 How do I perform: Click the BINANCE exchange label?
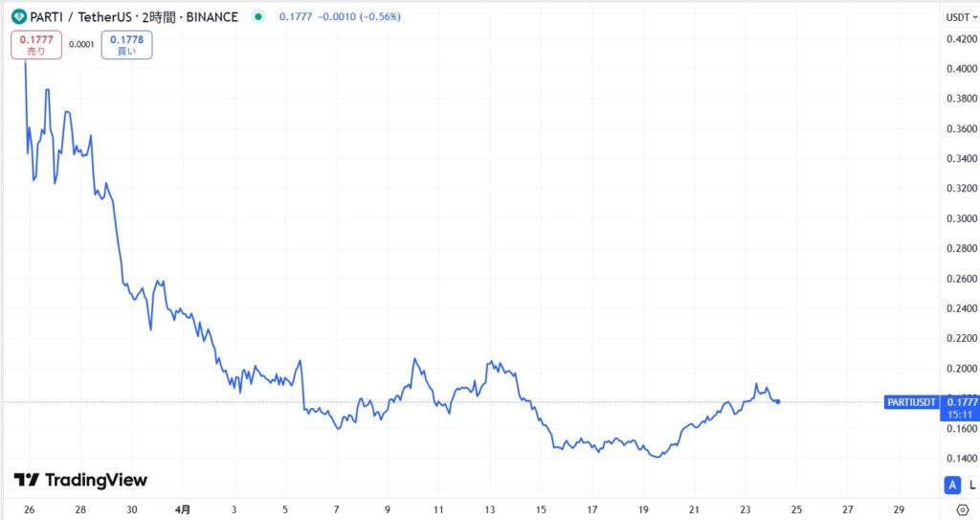click(212, 17)
